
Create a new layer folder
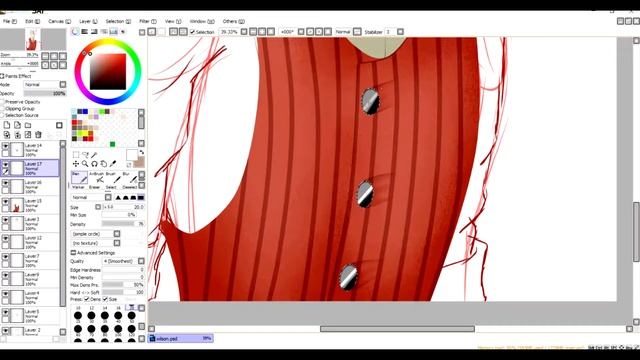(x=28, y=125)
